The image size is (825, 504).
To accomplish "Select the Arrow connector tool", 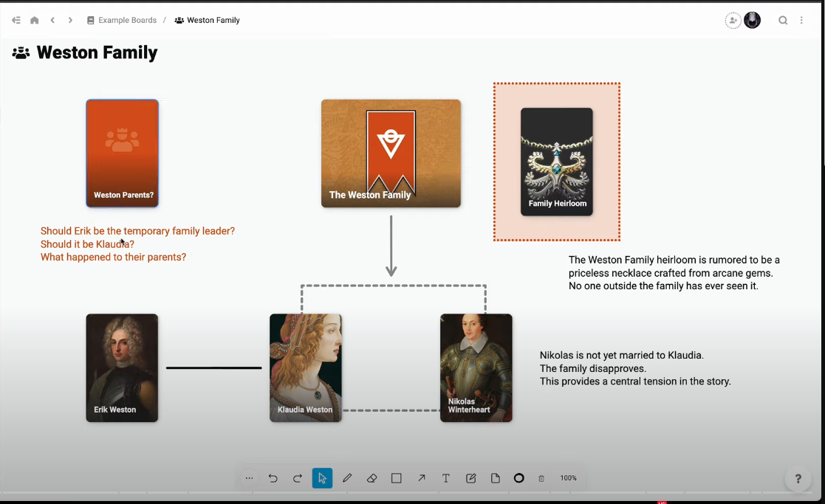I will coord(422,478).
